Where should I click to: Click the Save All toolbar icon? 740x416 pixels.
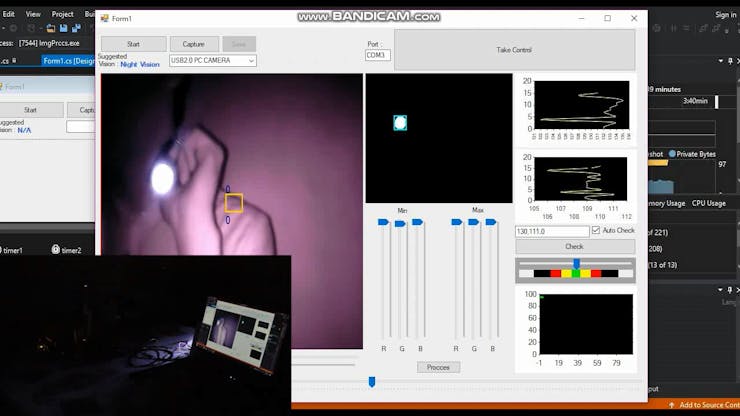[76, 28]
